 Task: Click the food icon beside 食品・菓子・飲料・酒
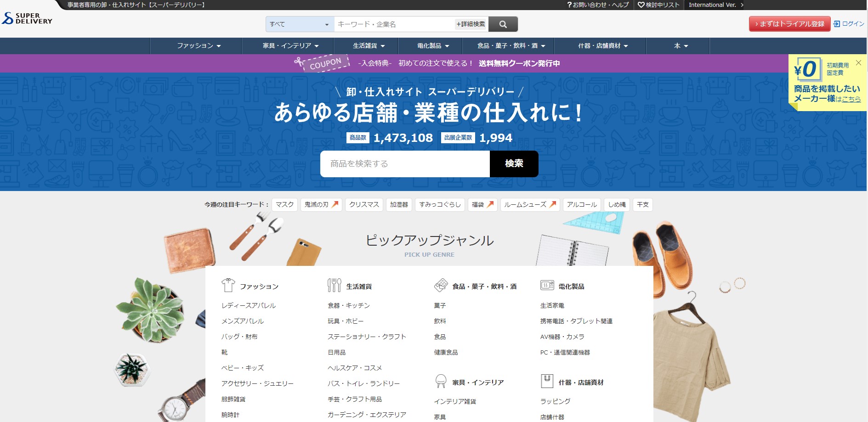coord(441,285)
